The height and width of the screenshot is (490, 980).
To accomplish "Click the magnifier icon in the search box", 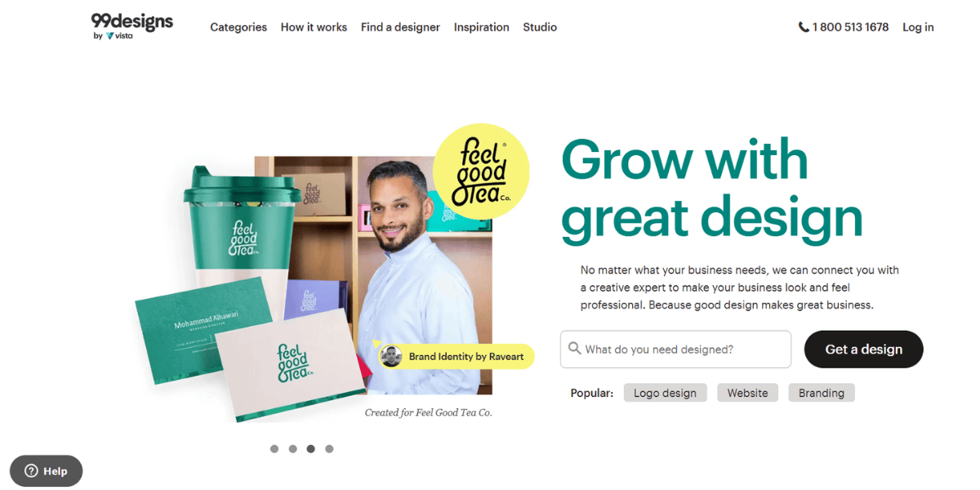I will pyautogui.click(x=575, y=349).
